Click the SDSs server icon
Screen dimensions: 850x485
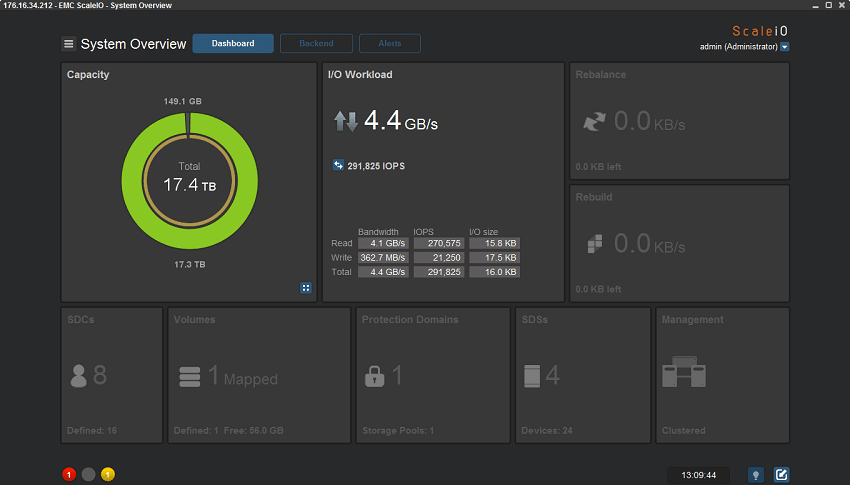pos(532,376)
